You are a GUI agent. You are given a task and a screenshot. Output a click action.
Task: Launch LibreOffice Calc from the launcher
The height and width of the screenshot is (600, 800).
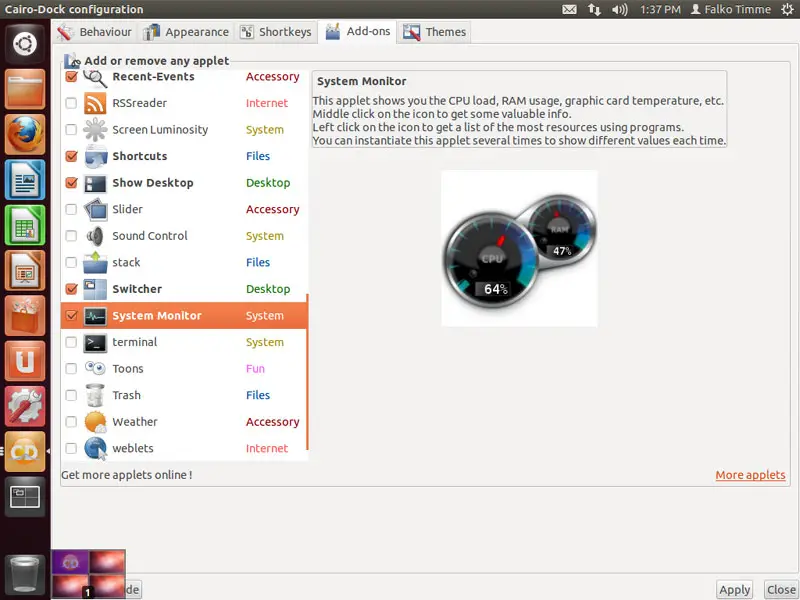tap(25, 225)
